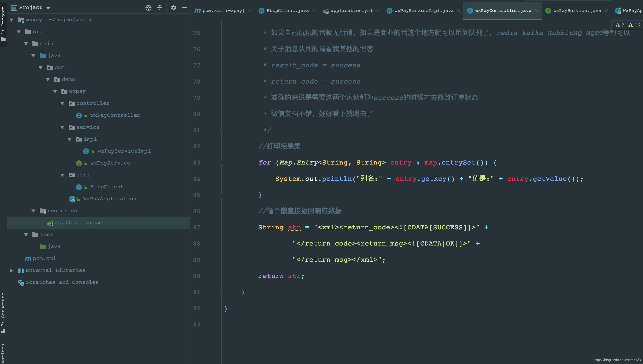Screen dimensions: 643x364
Task: Click the underlined str variable on line 87
Action: [294, 228]
